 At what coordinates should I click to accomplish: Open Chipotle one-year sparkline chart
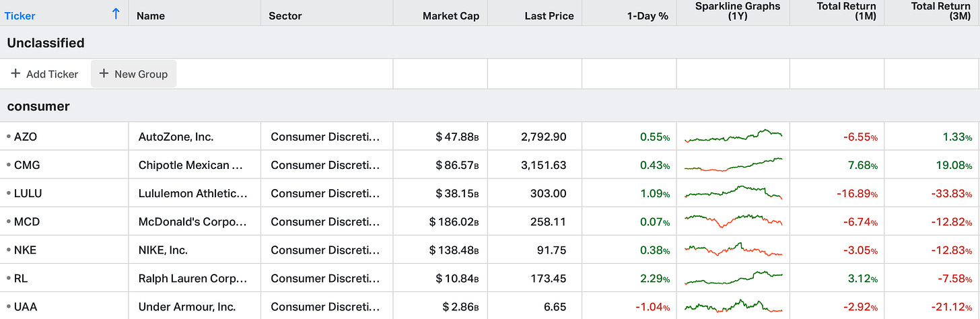[733, 165]
